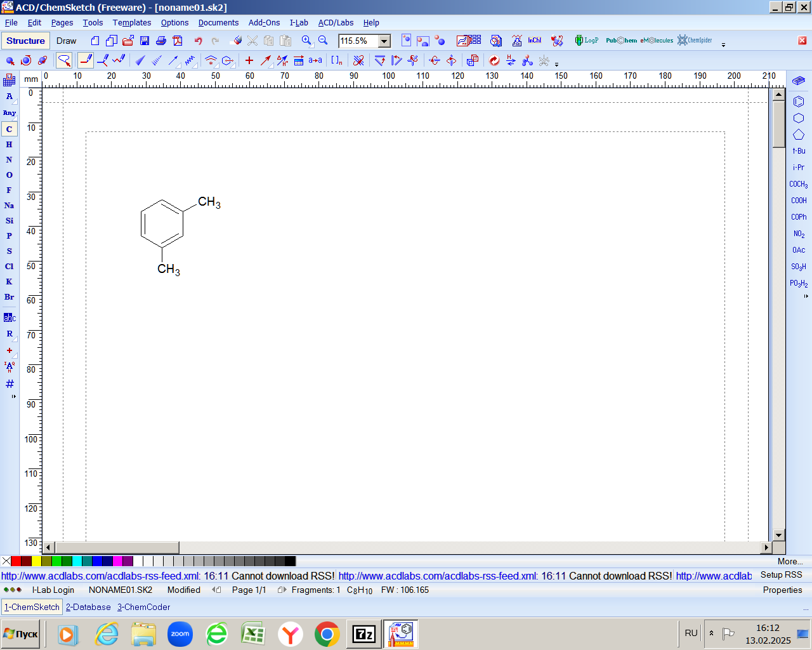Open the periodic table of elements

[x=10, y=80]
